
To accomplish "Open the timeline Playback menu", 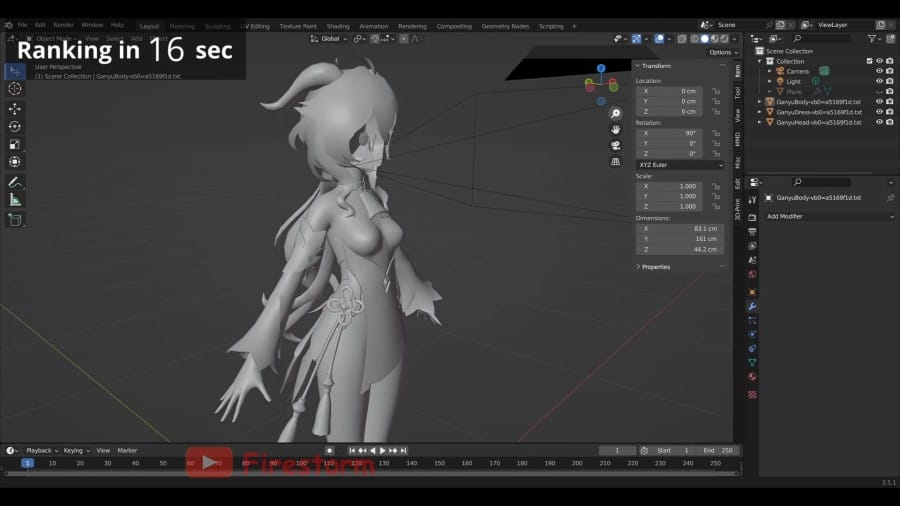I will point(42,450).
